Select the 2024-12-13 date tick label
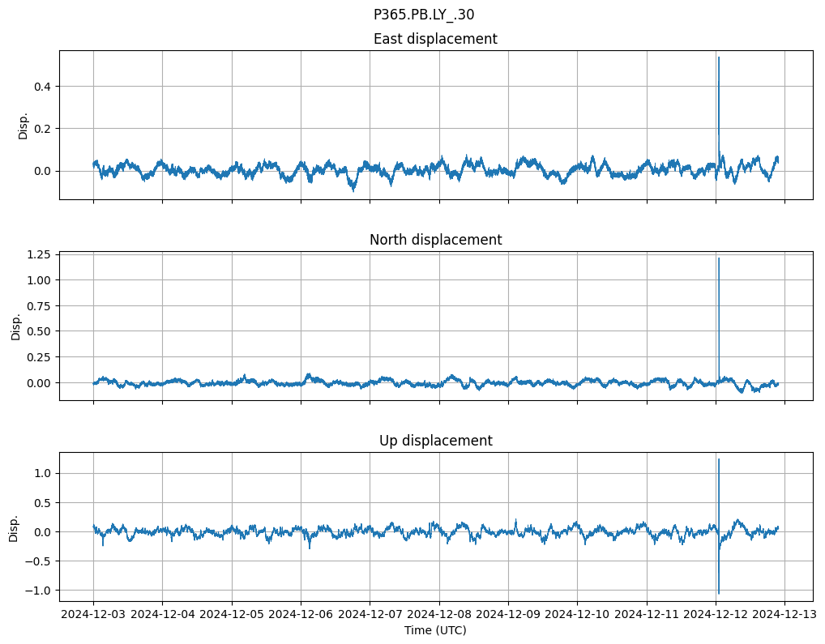 point(784,615)
